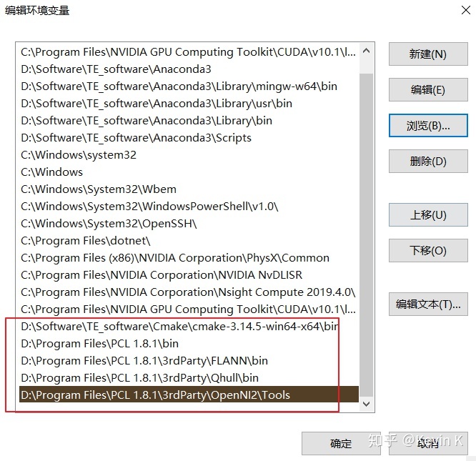Open 编辑文本(T)... text editor
476x461 pixels.
[x=428, y=304]
